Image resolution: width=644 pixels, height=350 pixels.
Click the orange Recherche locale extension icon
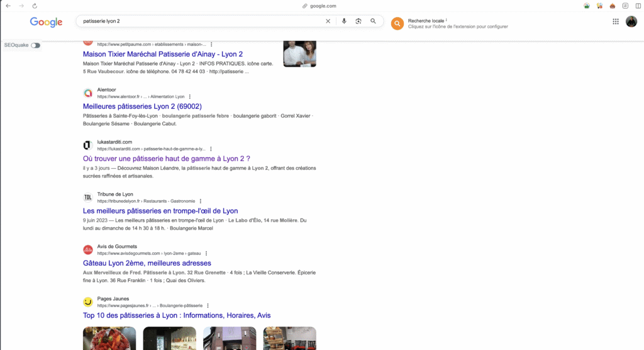pos(397,23)
